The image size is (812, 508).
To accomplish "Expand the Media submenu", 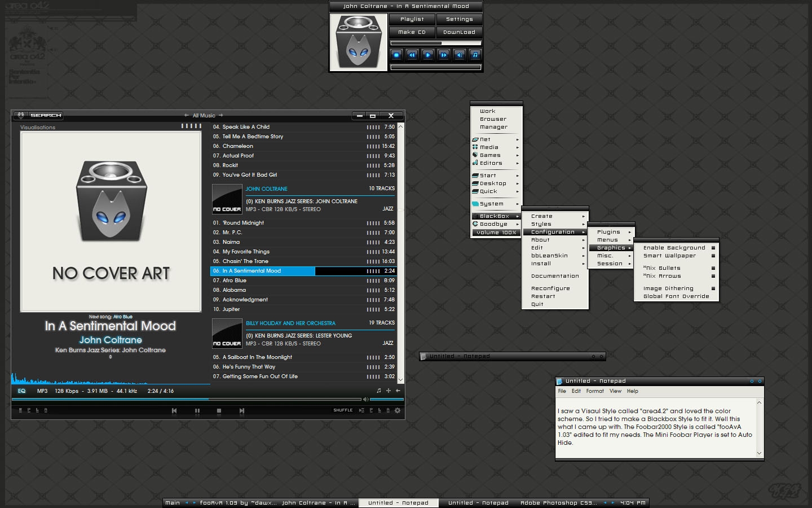I will tap(496, 147).
